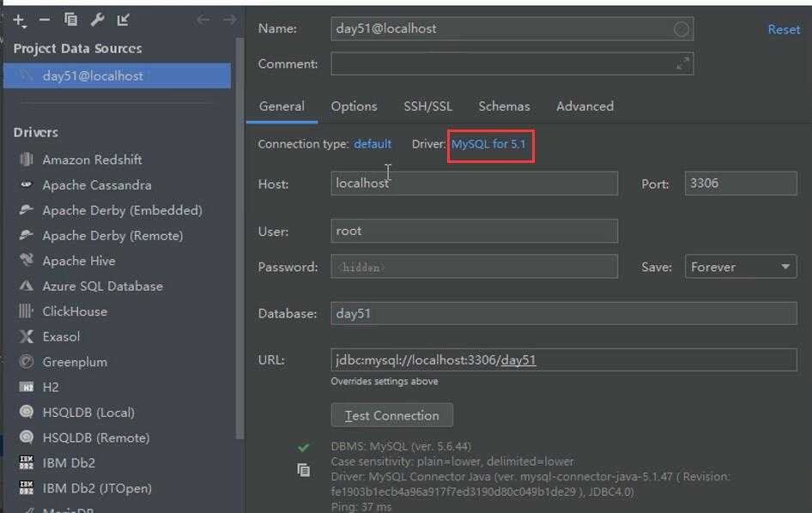The height and width of the screenshot is (513, 812).
Task: Duplicate the selected data source
Action: pos(70,20)
